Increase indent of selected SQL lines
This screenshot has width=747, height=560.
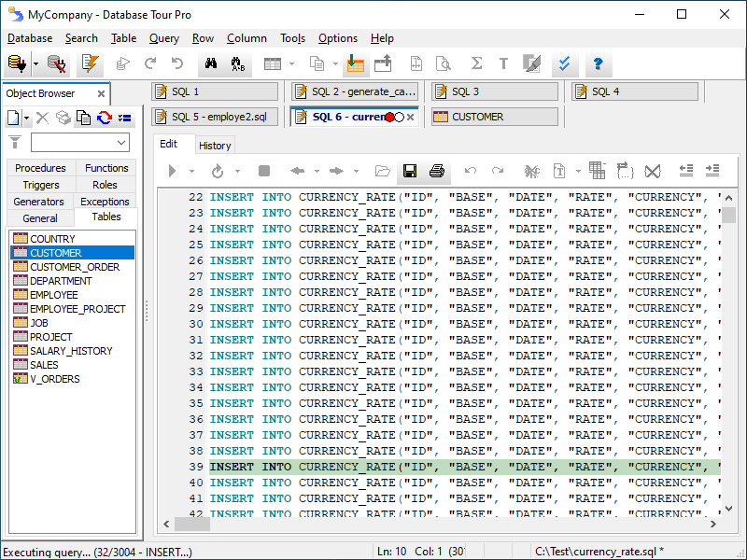[x=712, y=171]
